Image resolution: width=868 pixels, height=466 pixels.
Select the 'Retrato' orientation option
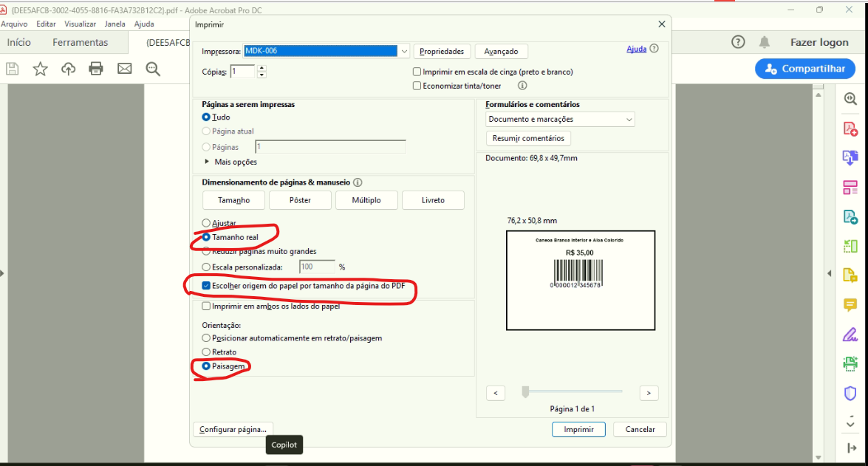(x=207, y=352)
